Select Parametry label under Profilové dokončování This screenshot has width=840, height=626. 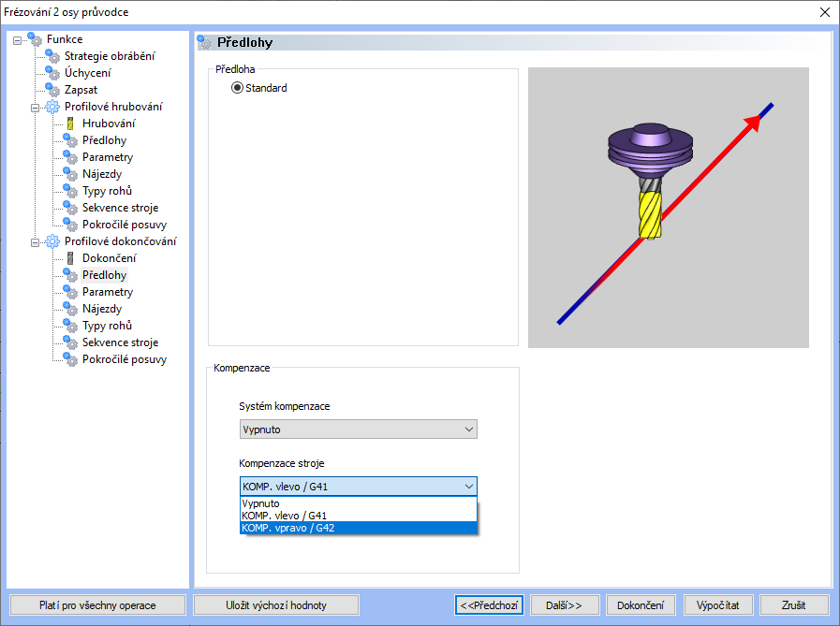coord(108,292)
